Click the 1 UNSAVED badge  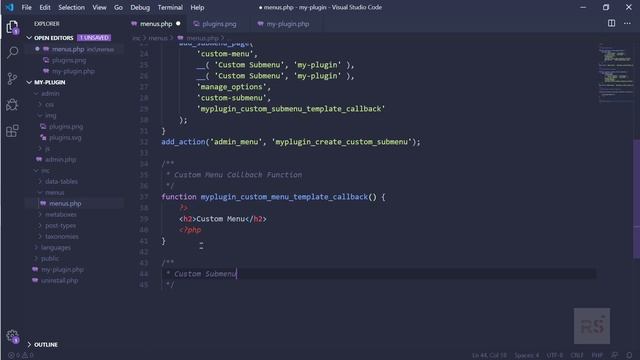(94, 38)
